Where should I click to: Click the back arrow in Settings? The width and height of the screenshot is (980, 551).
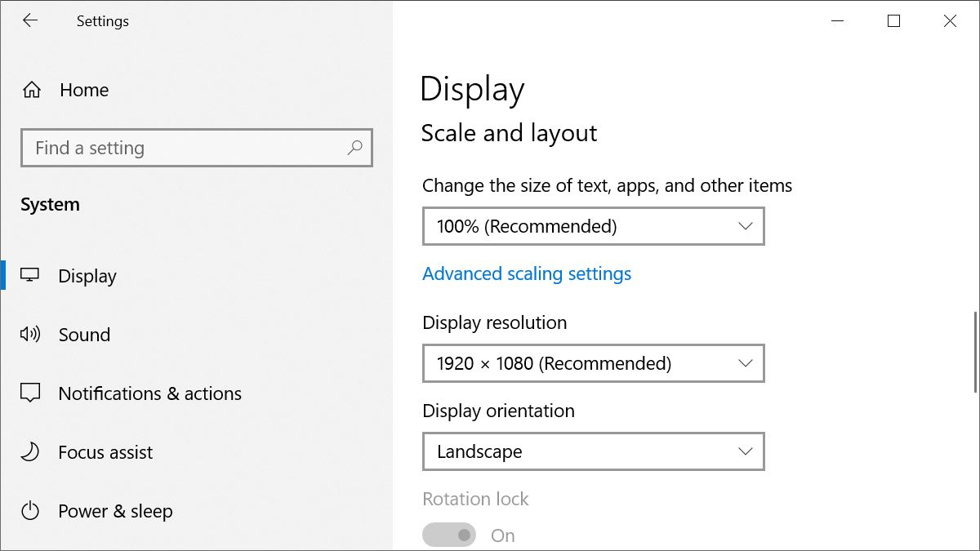point(30,21)
